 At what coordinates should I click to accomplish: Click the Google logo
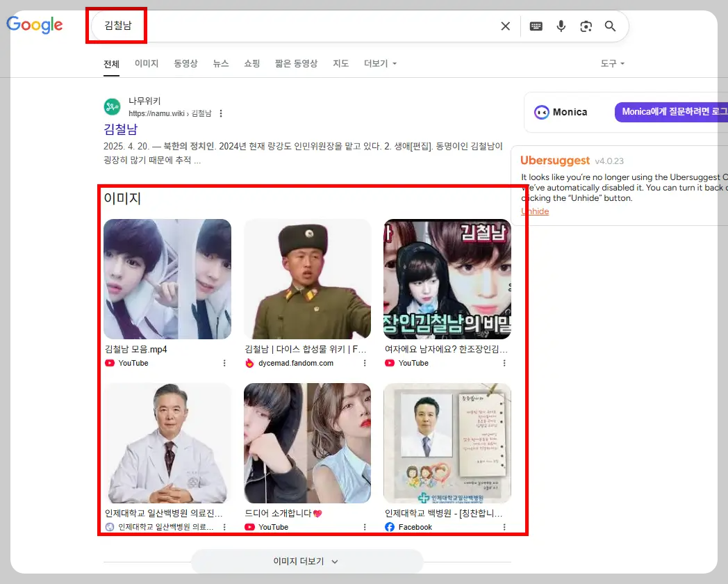pos(34,25)
